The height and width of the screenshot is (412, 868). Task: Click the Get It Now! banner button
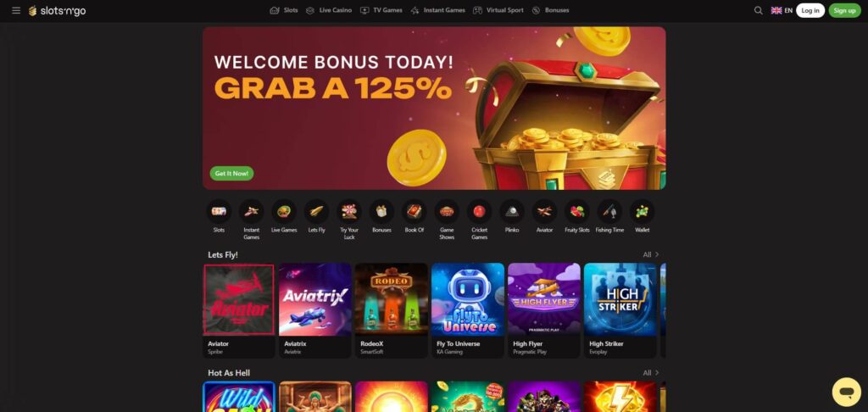click(x=231, y=173)
